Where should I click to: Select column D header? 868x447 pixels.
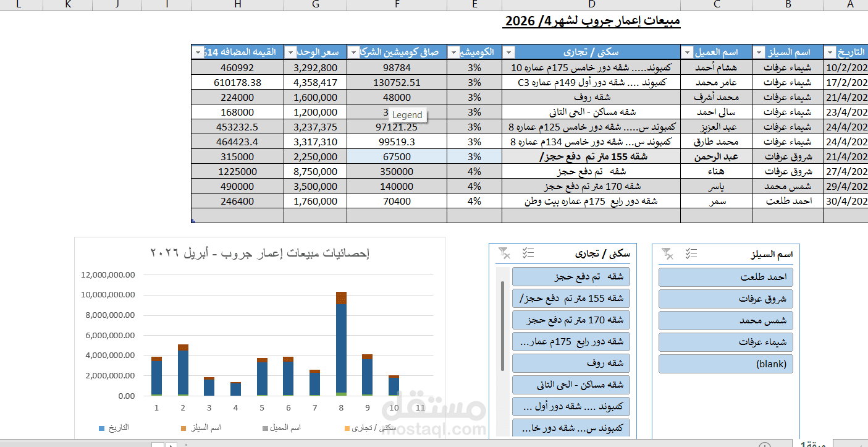click(591, 4)
